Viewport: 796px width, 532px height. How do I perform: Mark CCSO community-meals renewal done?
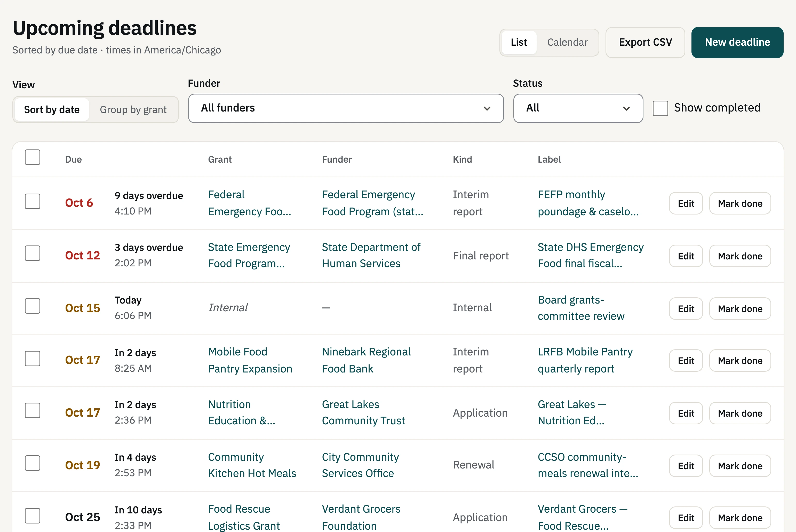coord(740,465)
